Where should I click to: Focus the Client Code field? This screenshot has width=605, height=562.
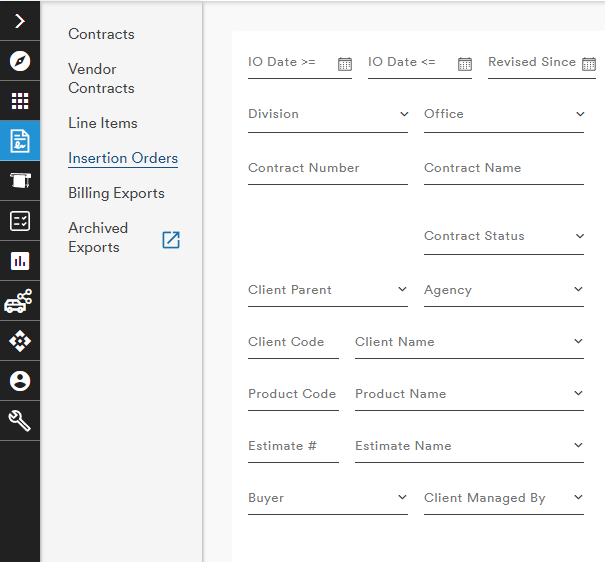(x=294, y=344)
